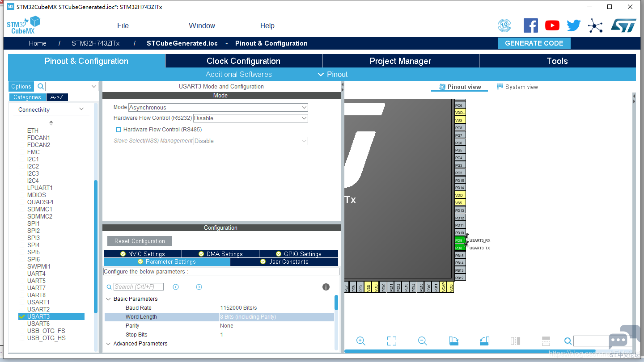Go to previous parameter search result

click(x=176, y=287)
